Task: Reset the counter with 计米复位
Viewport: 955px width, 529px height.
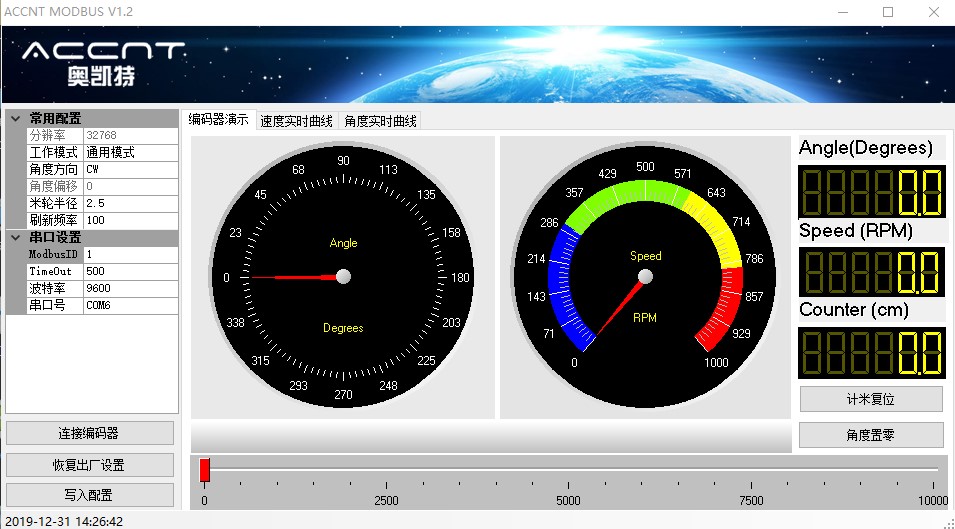Action: pos(870,399)
